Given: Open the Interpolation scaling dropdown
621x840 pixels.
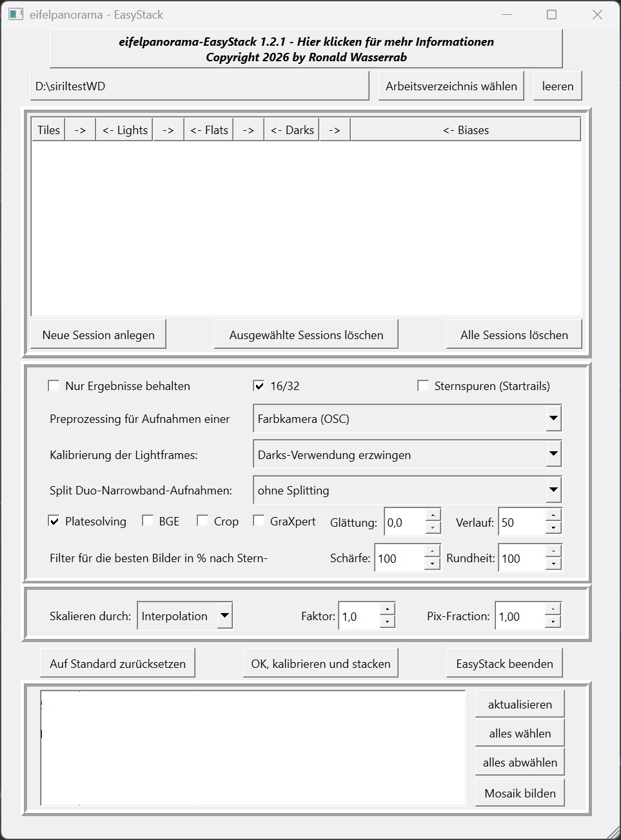Looking at the screenshot, I should pos(224,616).
